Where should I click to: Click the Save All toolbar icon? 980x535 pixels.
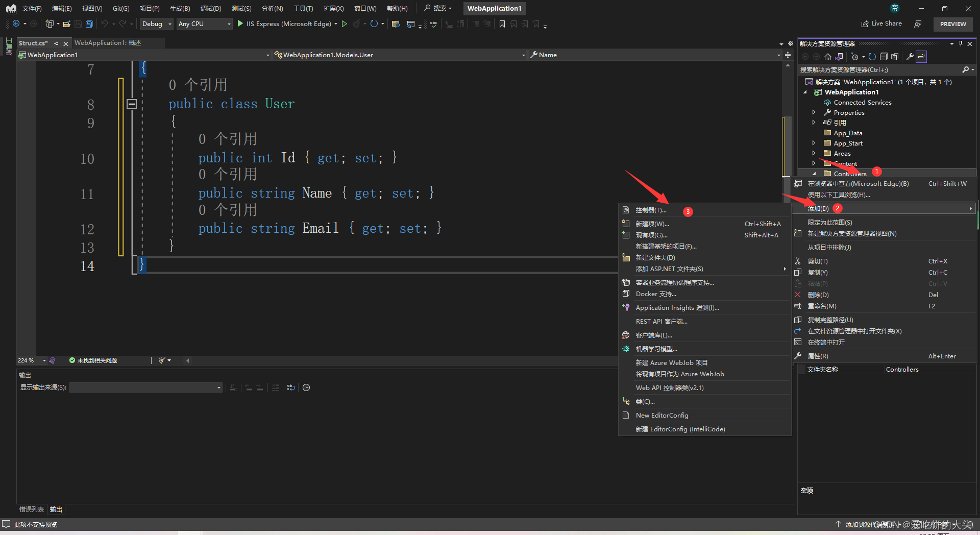pos(89,24)
